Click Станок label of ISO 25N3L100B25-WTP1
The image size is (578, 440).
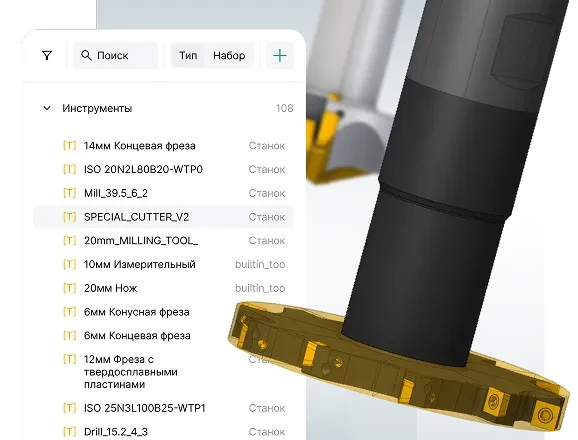267,408
